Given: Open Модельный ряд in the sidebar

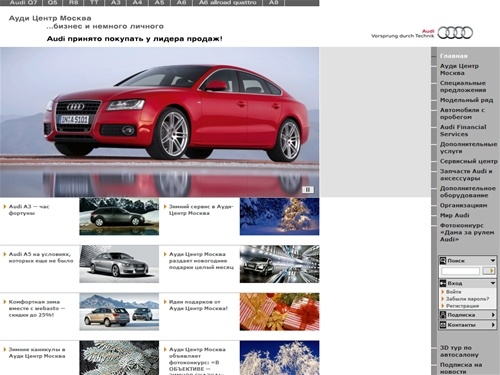Looking at the screenshot, I should [x=466, y=100].
